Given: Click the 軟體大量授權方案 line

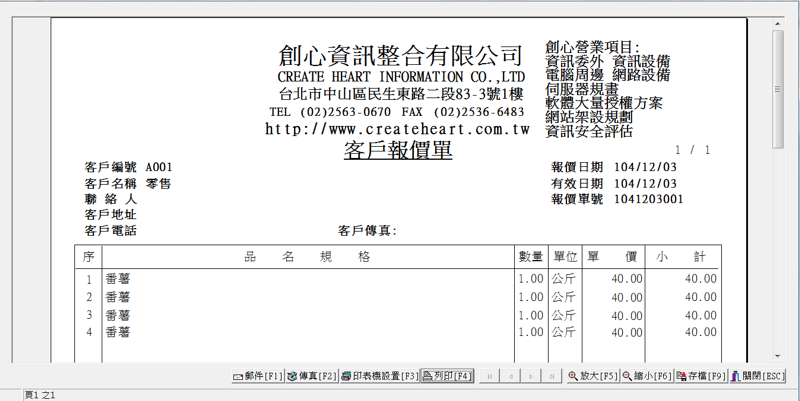Looking at the screenshot, I should [604, 103].
